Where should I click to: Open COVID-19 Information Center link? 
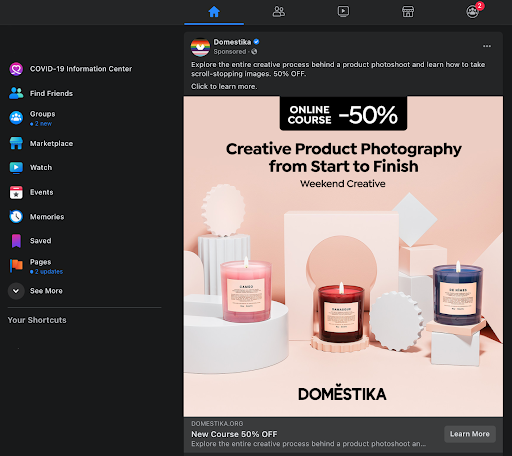[x=81, y=69]
